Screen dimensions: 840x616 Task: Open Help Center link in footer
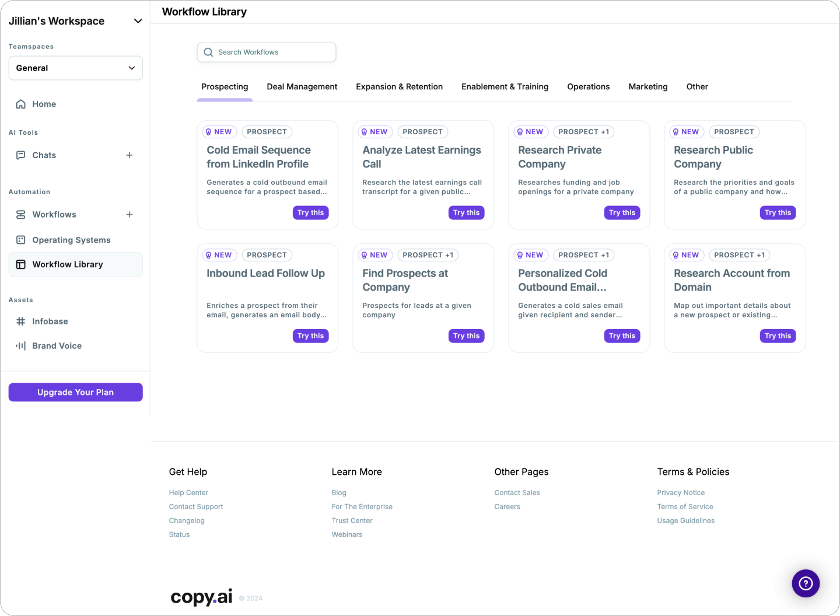click(188, 493)
